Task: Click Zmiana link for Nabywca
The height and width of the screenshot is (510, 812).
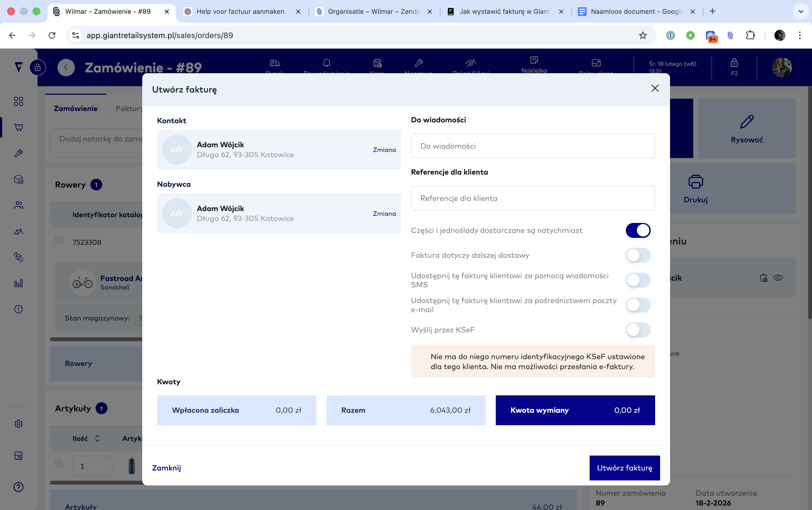Action: click(384, 214)
